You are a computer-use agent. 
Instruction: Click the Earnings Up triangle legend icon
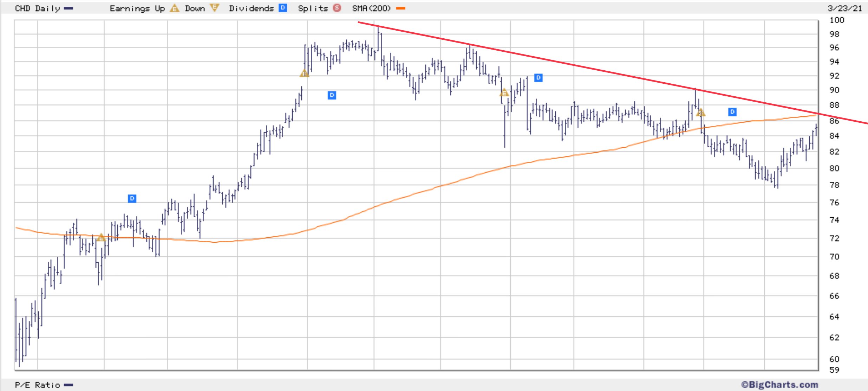[174, 8]
